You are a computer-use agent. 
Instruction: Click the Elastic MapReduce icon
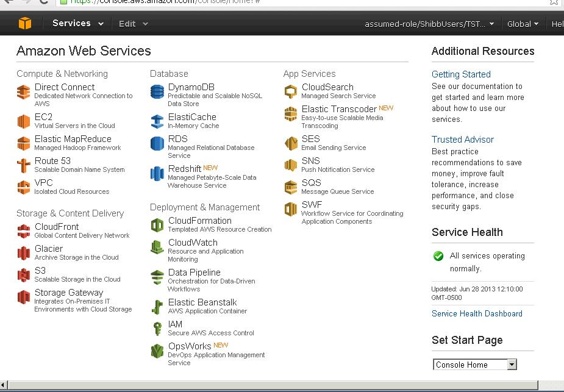coord(24,143)
